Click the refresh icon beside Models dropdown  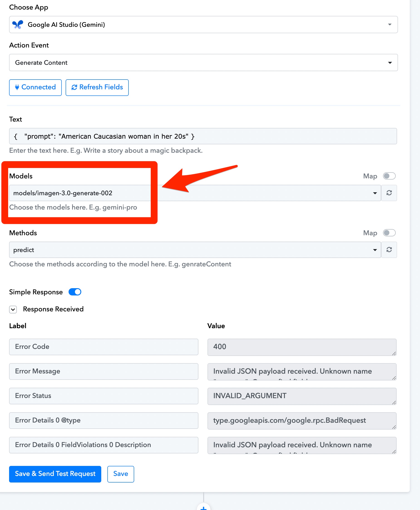(x=389, y=193)
